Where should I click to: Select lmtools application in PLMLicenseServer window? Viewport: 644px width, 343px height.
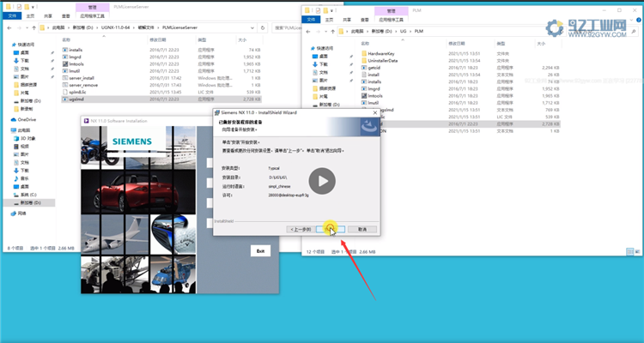(161, 64)
